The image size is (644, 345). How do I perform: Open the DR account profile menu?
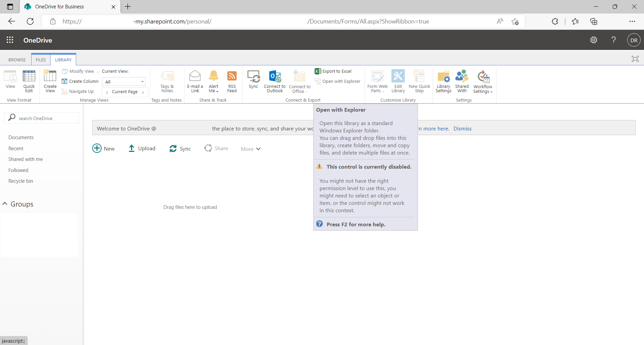pyautogui.click(x=634, y=40)
